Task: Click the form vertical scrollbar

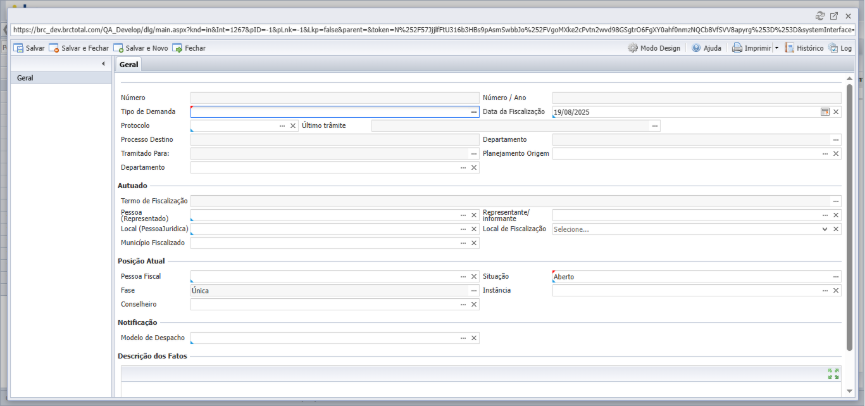Action: coord(850,217)
